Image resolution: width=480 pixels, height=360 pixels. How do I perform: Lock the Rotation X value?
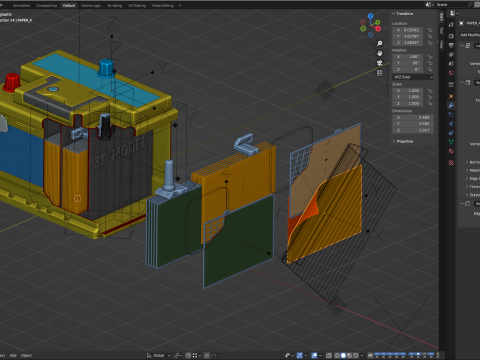point(430,57)
